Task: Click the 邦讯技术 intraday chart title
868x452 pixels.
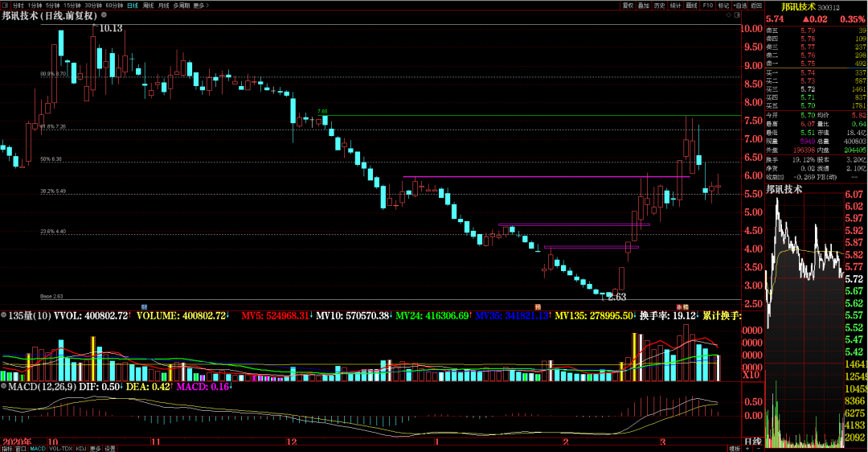Action: click(784, 190)
